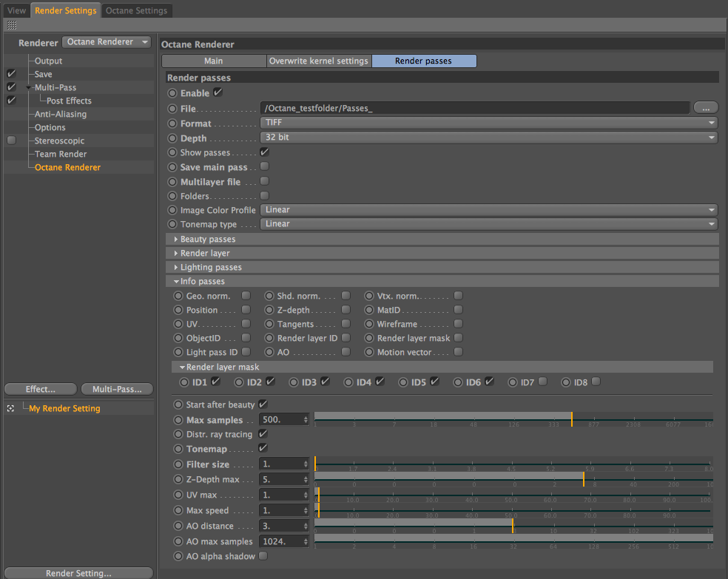Toggle the Show passes checkbox
Screen dimensions: 728x579
tap(264, 152)
